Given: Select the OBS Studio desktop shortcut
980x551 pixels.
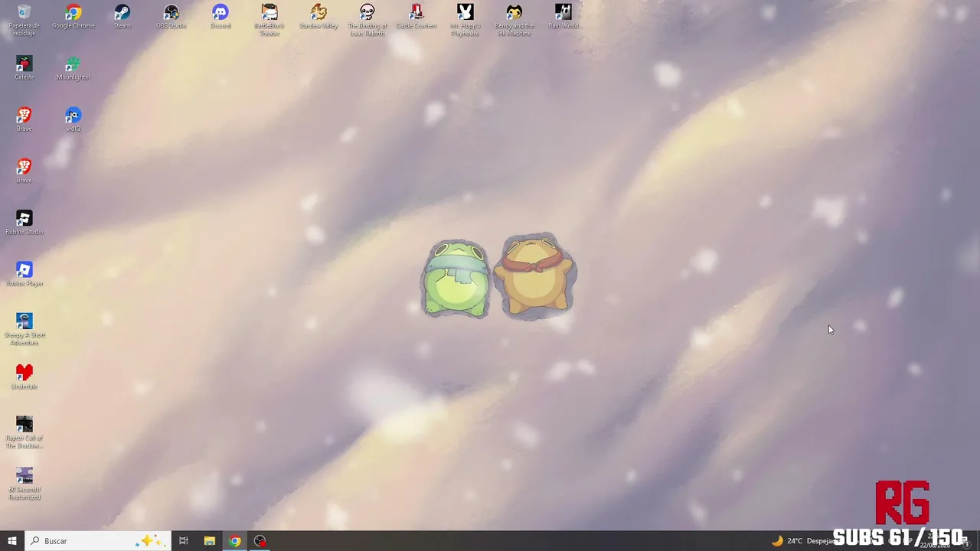Looking at the screenshot, I should pos(171,17).
